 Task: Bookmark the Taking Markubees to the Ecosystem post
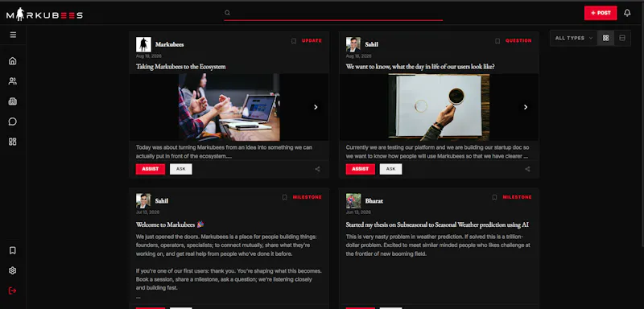(x=294, y=41)
